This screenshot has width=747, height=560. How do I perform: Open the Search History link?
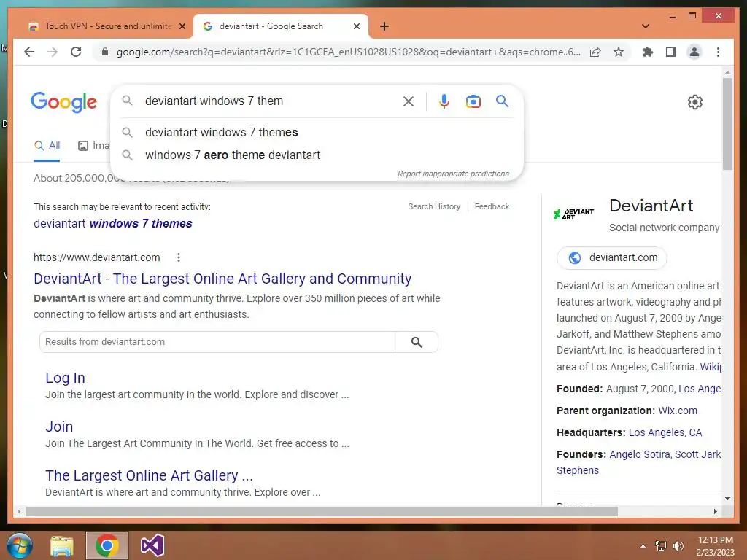coord(434,206)
